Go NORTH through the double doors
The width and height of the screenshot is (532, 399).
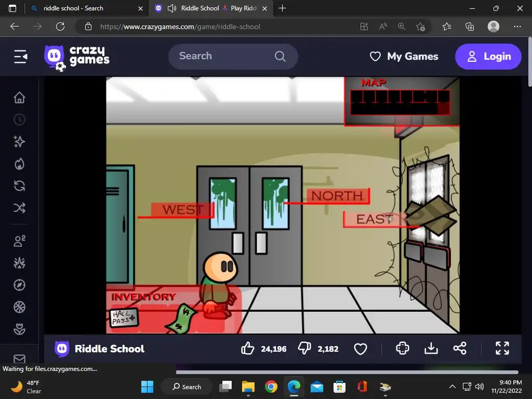(337, 196)
